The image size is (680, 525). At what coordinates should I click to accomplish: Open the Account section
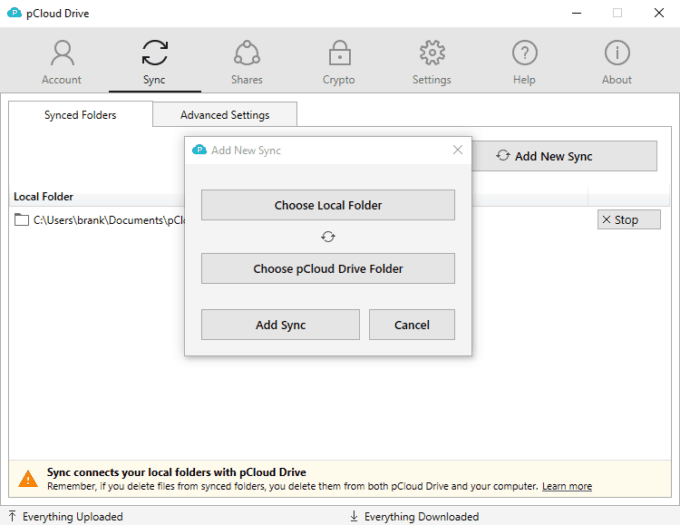point(62,62)
